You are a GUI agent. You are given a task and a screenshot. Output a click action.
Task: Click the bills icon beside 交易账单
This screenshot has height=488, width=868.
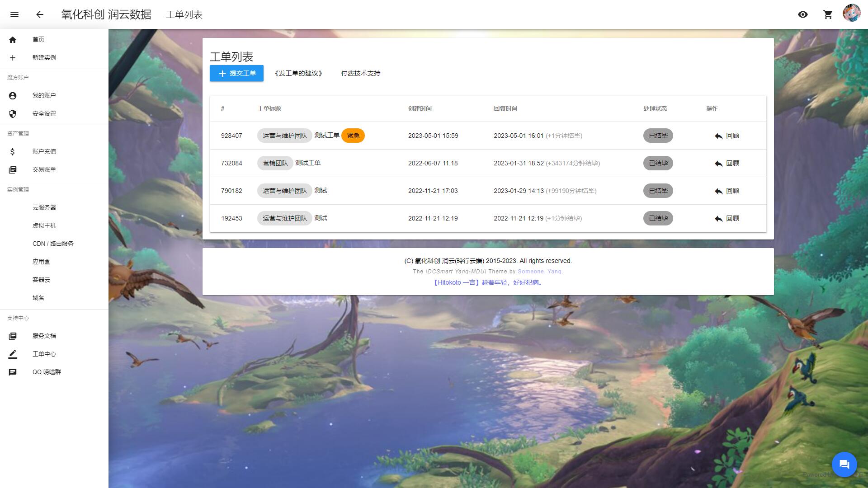tap(13, 170)
